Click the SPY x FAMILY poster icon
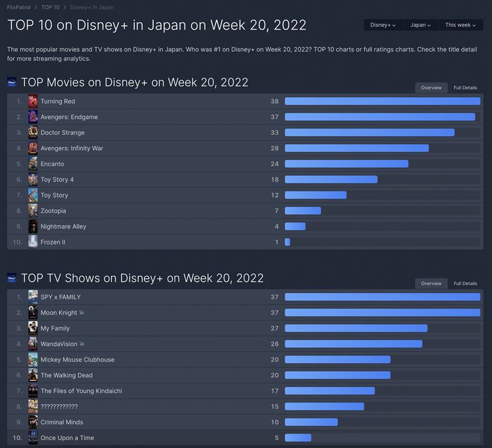492x448 pixels. tap(33, 297)
